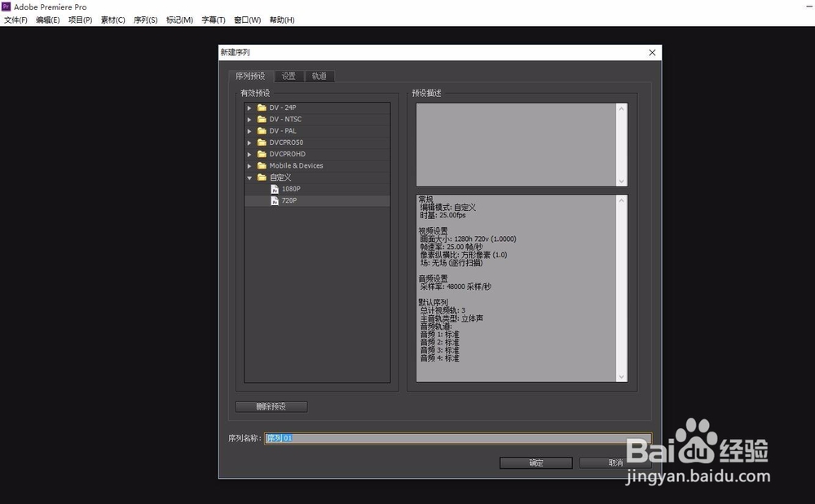
Task: Click the 720P preset file icon
Action: click(275, 200)
